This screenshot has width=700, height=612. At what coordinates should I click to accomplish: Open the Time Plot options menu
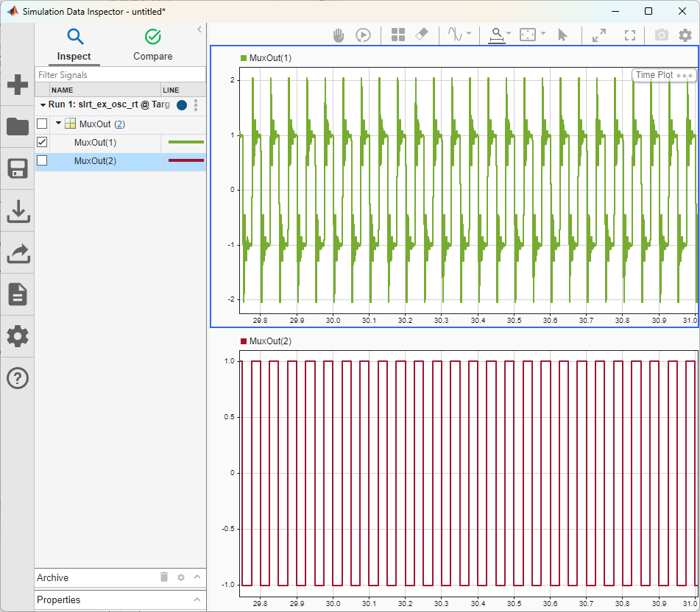point(685,75)
